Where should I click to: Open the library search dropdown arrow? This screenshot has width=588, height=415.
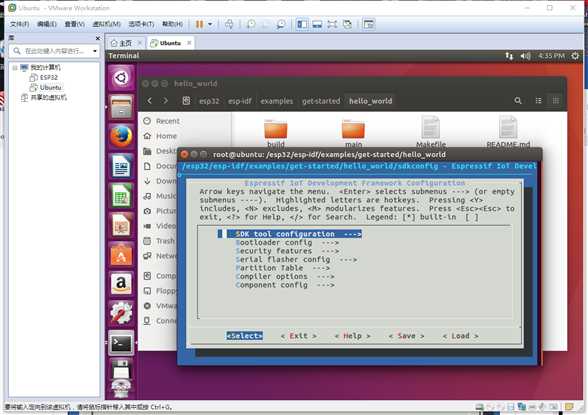tap(95, 51)
